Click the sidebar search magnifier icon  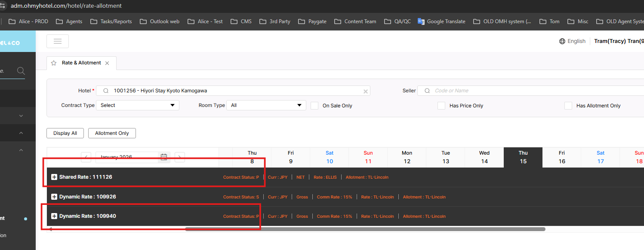[x=21, y=71]
